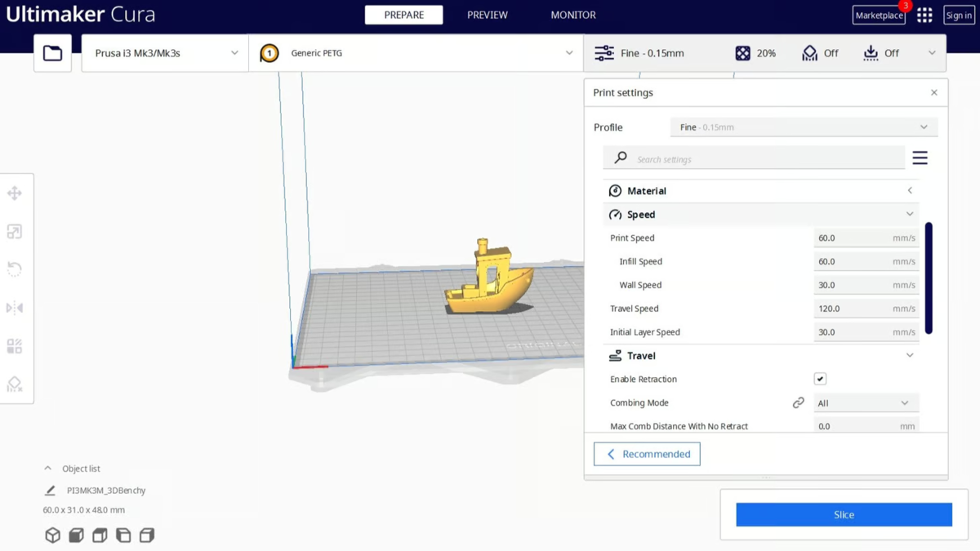Switch to 3D view cube icon

(52, 535)
